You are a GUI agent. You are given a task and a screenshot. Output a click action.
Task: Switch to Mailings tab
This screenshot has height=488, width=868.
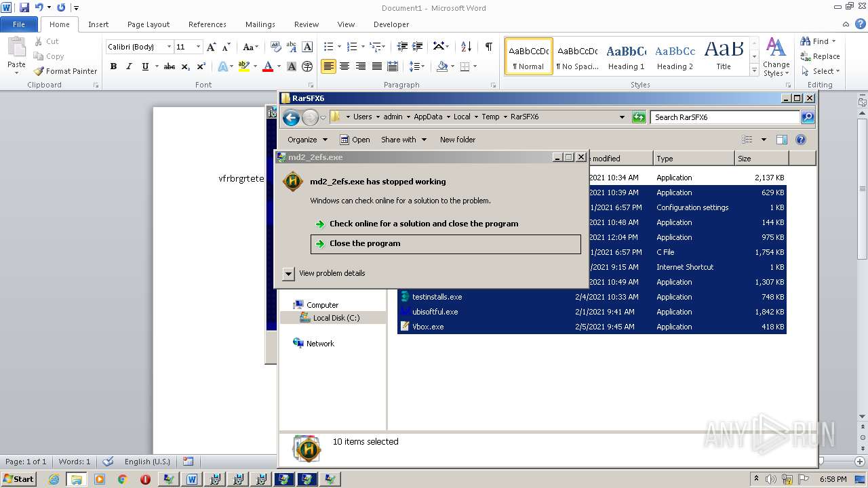260,24
